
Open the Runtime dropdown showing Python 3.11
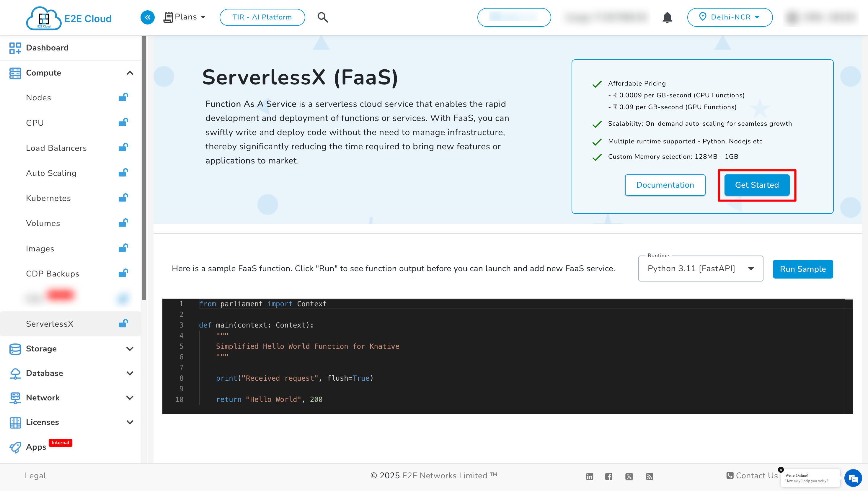(x=700, y=269)
